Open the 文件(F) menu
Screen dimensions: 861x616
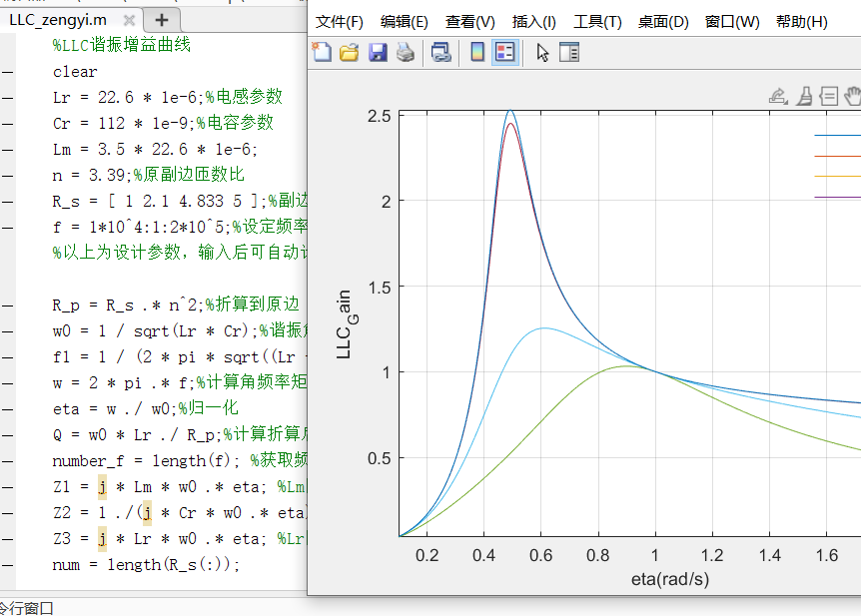tap(340, 22)
